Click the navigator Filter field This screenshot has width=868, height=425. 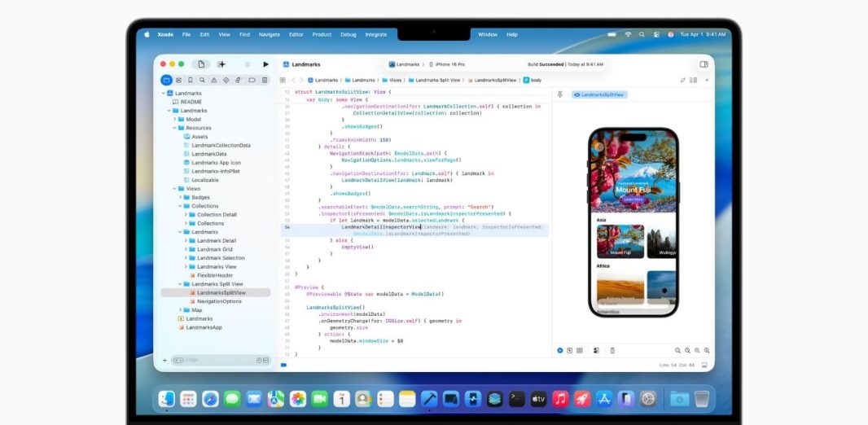point(221,360)
